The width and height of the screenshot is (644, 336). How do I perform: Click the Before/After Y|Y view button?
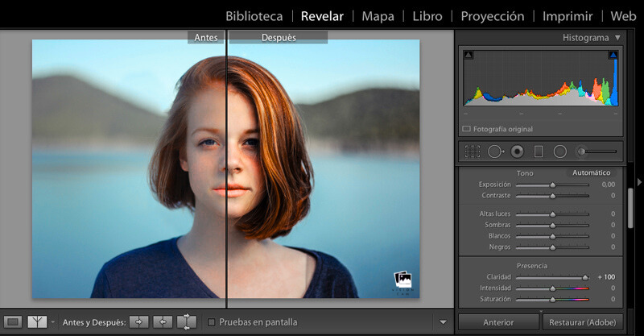pos(37,322)
